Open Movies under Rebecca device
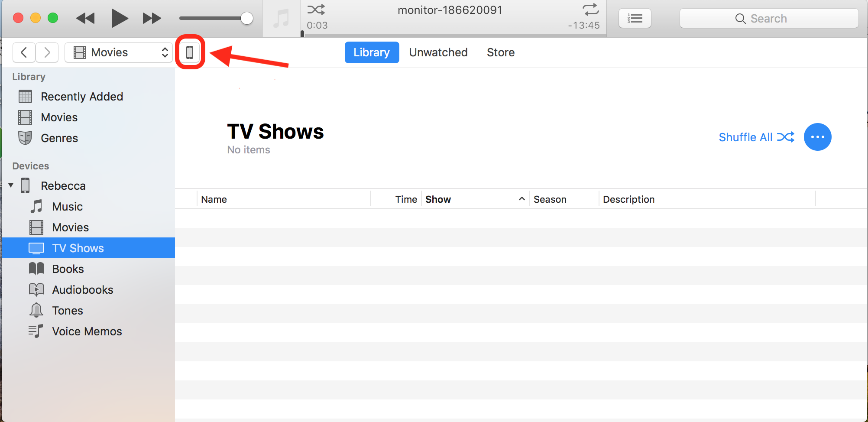 tap(88, 227)
